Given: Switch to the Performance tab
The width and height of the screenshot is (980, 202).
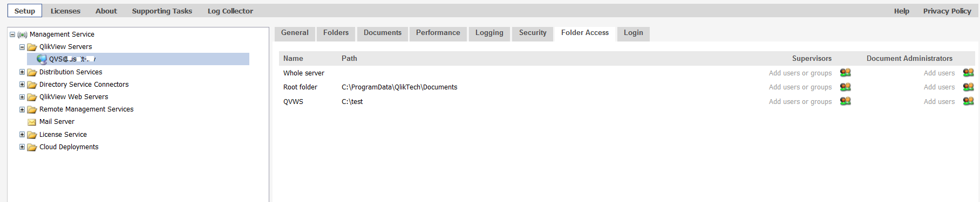Looking at the screenshot, I should tap(438, 33).
